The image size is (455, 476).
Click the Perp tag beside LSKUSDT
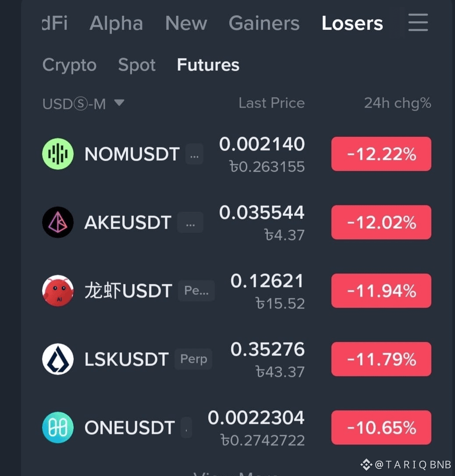[x=193, y=359]
